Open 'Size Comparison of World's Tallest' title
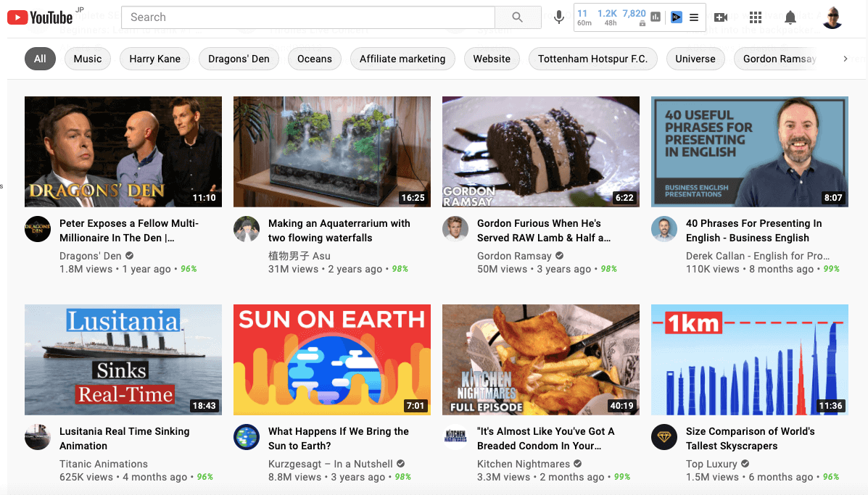868x495 pixels. point(750,438)
